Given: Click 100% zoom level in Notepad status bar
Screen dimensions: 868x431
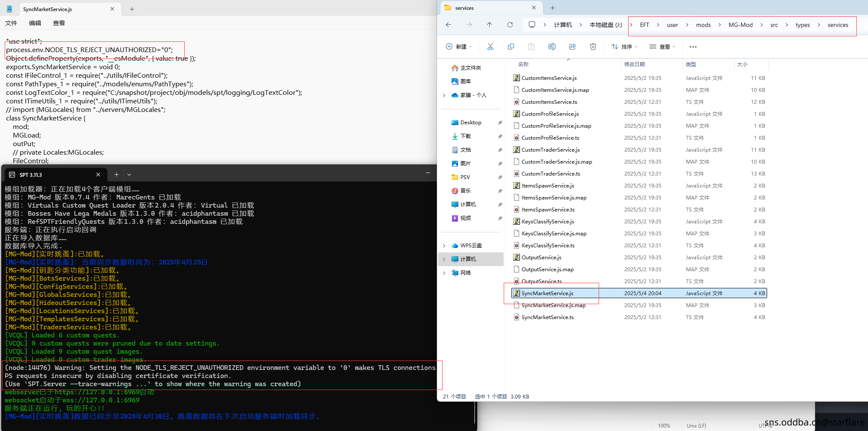Looking at the screenshot, I should (x=664, y=426).
